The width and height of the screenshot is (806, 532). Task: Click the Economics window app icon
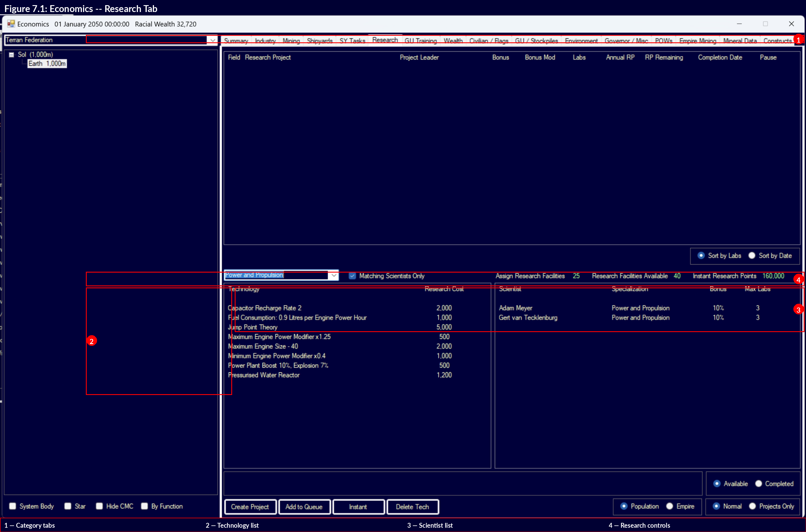click(x=11, y=24)
